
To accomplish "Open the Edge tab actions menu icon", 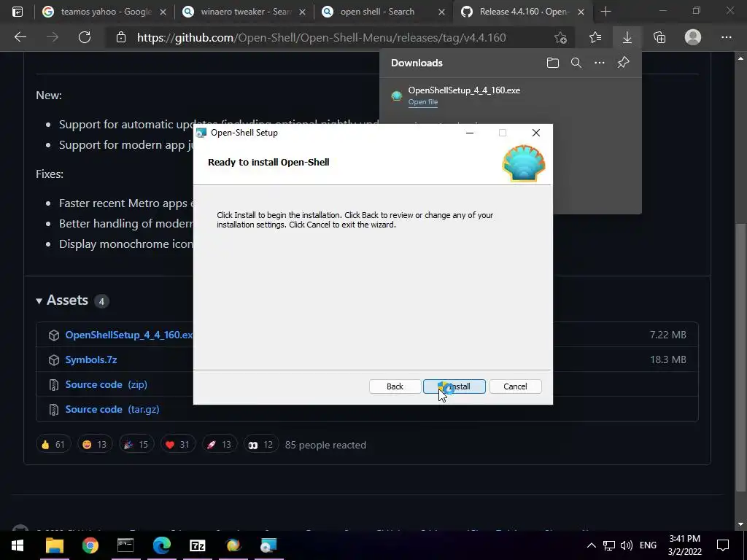I will click(x=18, y=12).
